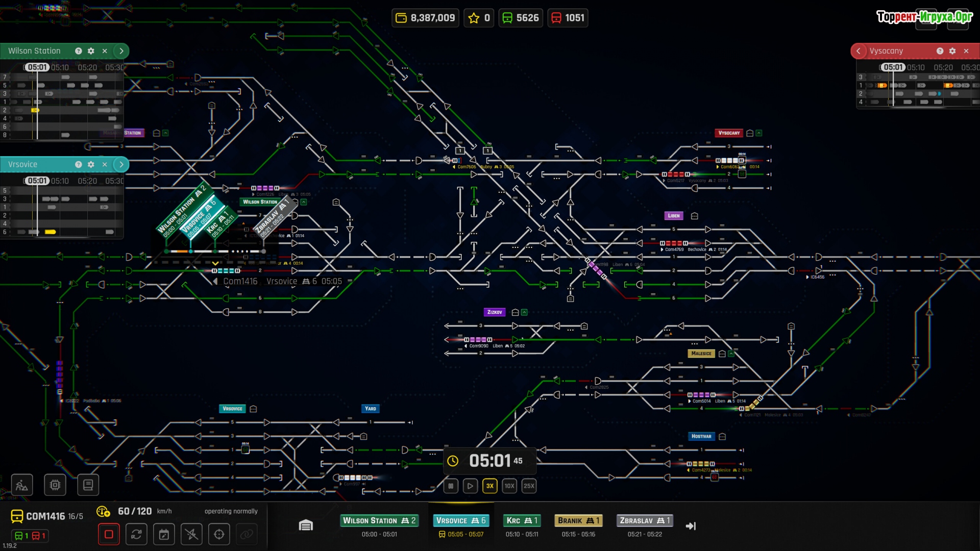Click the focus on train crosshair icon
This screenshot has width=980, height=551.
tap(219, 534)
